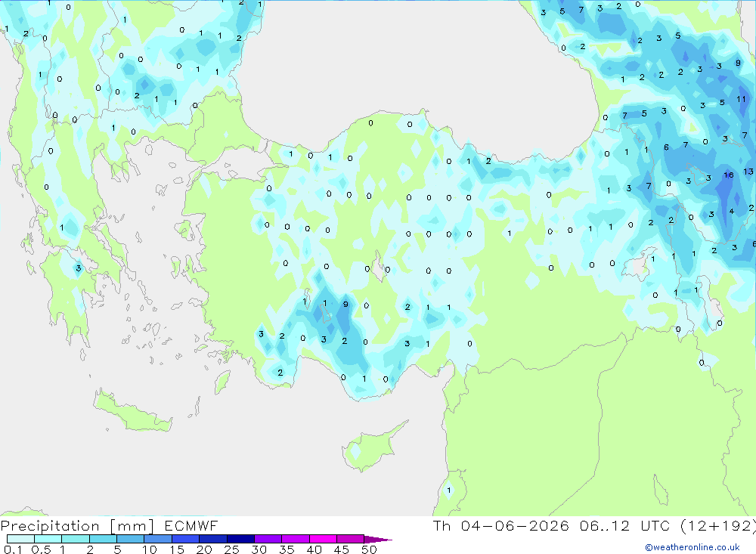Click the 30–35 mm purple legend swatch

(x=268, y=539)
